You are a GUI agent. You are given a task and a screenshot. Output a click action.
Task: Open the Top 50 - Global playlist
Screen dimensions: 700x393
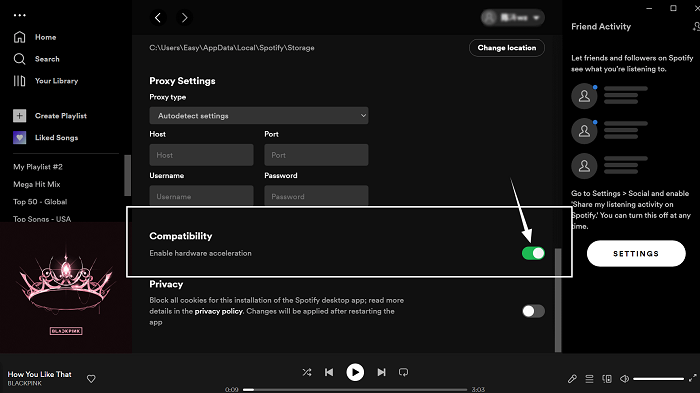[40, 201]
